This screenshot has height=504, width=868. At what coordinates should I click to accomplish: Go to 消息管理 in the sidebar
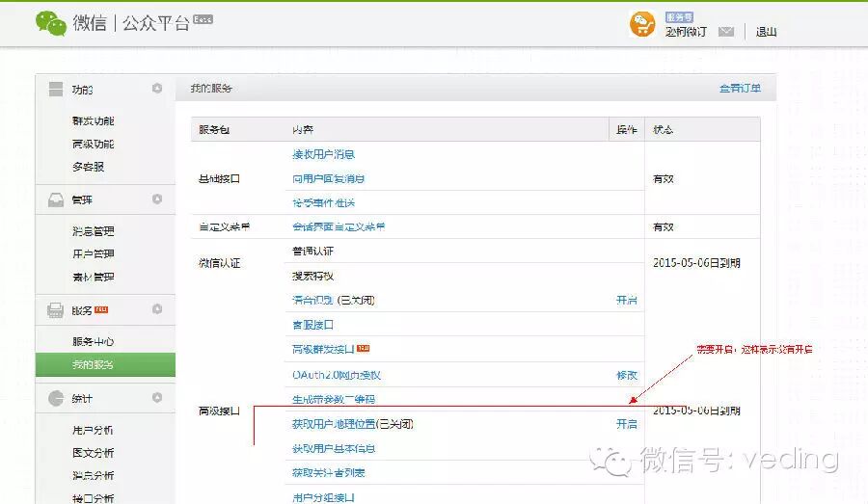coord(93,230)
